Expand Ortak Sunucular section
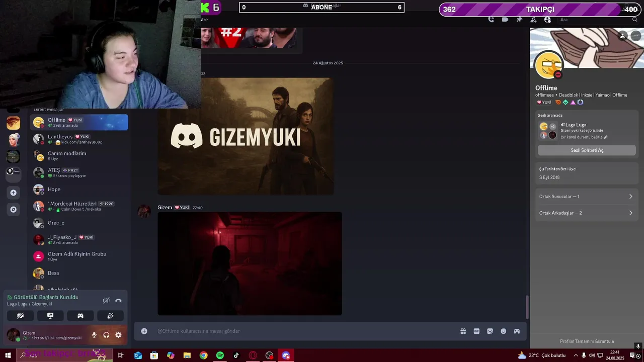Image resolution: width=644 pixels, height=362 pixels. tap(587, 197)
